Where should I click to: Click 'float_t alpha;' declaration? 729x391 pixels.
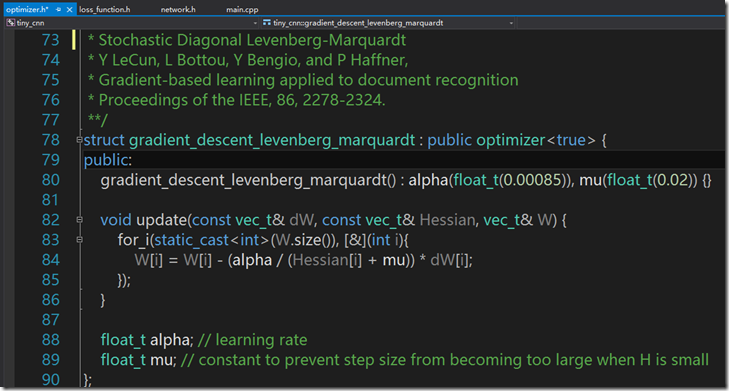pos(147,340)
